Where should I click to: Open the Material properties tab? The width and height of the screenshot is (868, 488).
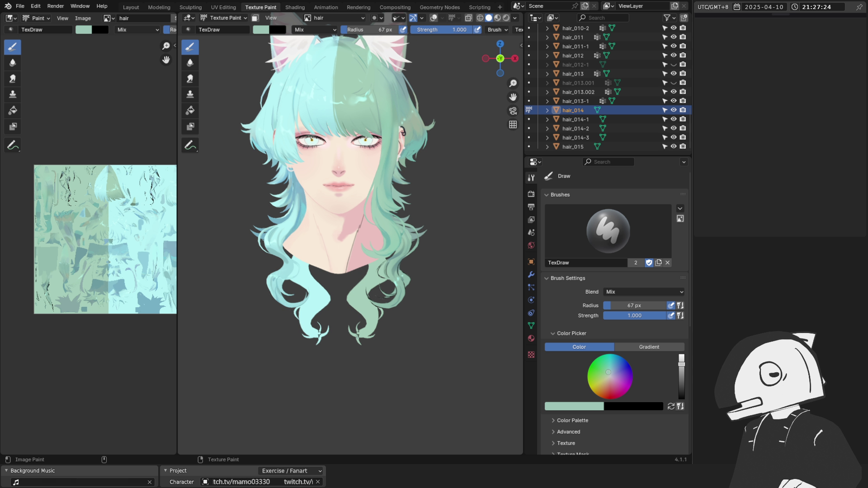[531, 338]
